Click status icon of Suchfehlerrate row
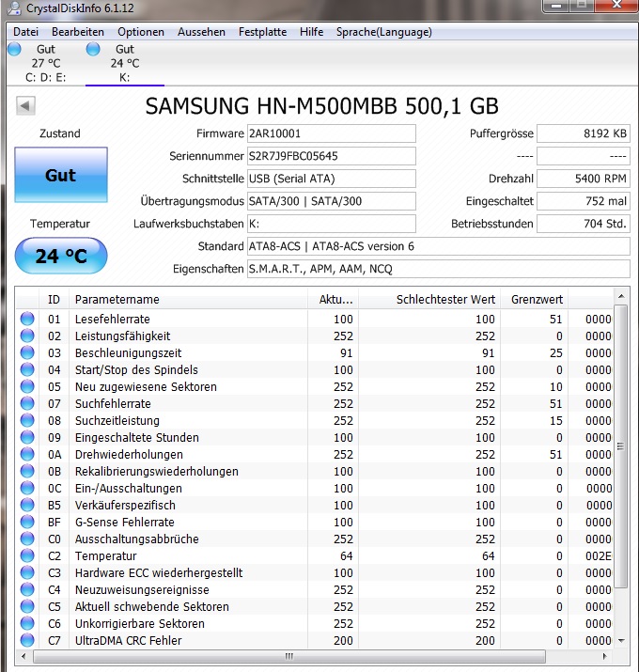 point(27,403)
